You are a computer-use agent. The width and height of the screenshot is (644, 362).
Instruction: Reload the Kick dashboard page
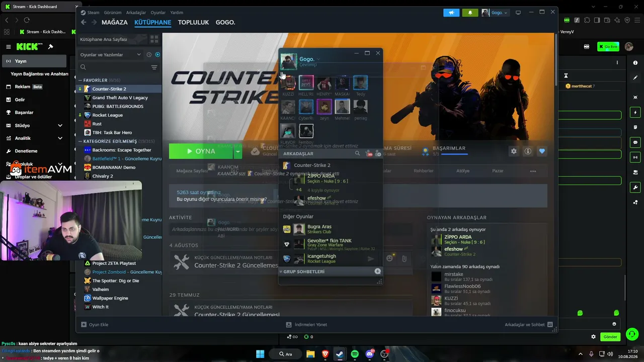(27, 20)
